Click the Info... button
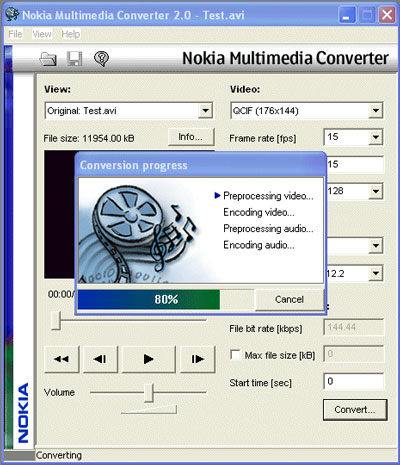The image size is (400, 465). pyautogui.click(x=191, y=137)
